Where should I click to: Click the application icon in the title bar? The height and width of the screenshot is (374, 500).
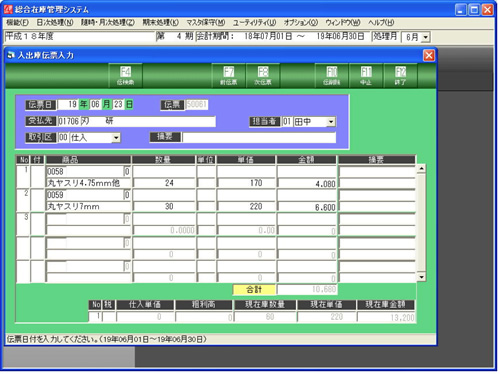8,9
